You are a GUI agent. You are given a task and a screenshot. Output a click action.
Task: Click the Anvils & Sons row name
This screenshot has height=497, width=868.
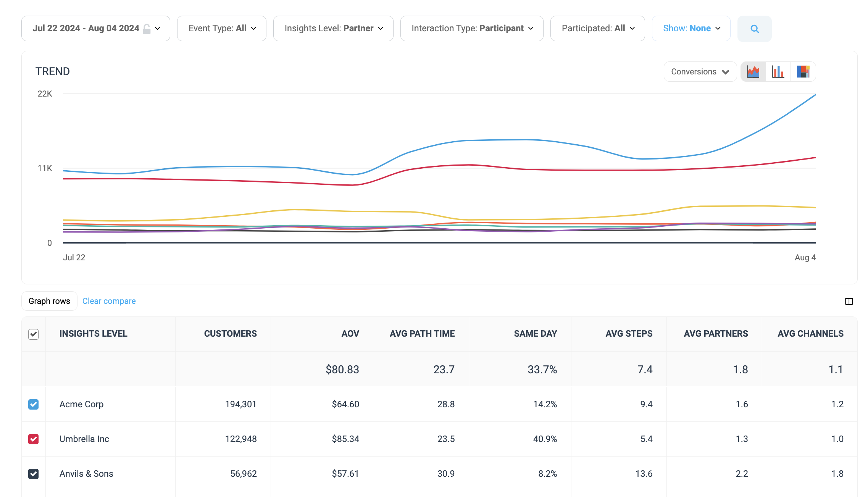[86, 474]
